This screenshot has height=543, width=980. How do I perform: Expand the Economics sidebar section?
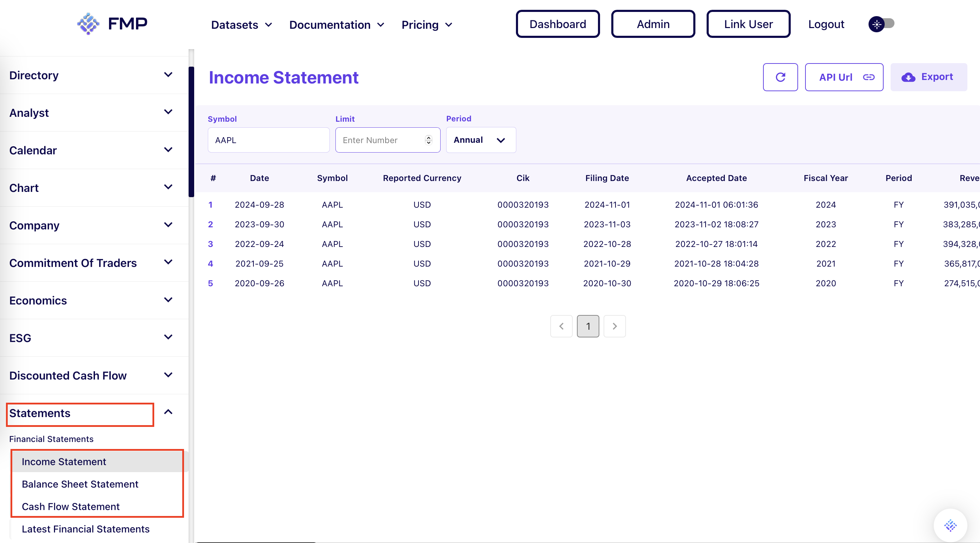click(94, 300)
